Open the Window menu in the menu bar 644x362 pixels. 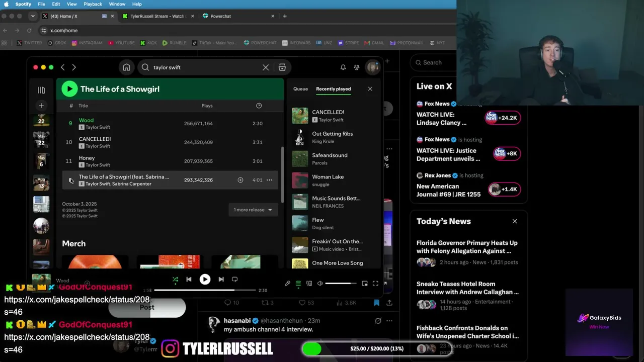tap(117, 4)
